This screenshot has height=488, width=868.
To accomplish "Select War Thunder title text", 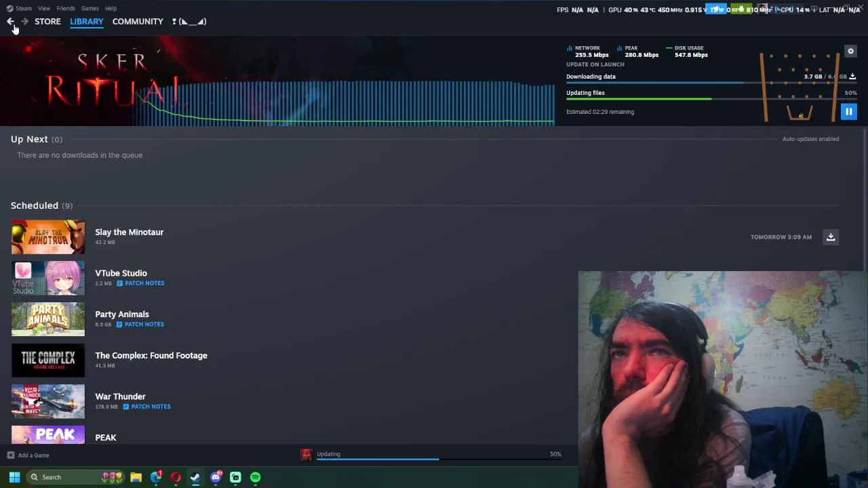I will [x=120, y=396].
